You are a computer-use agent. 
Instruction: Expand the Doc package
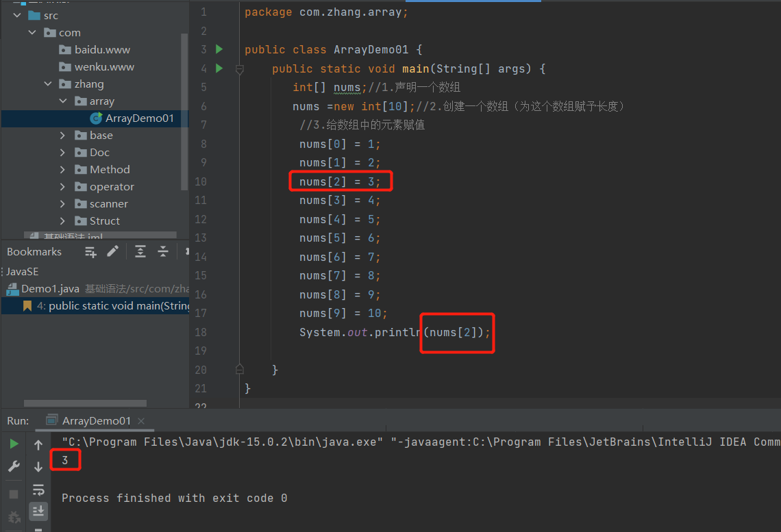coord(62,152)
